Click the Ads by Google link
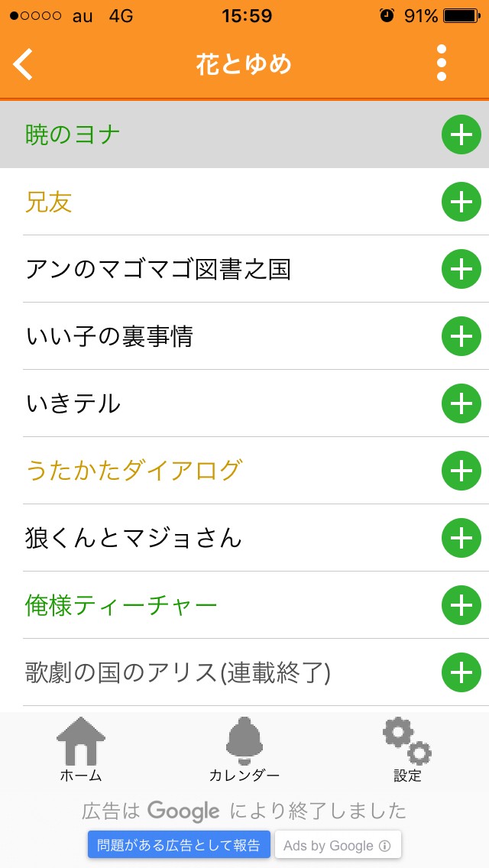The image size is (489, 868). (337, 845)
